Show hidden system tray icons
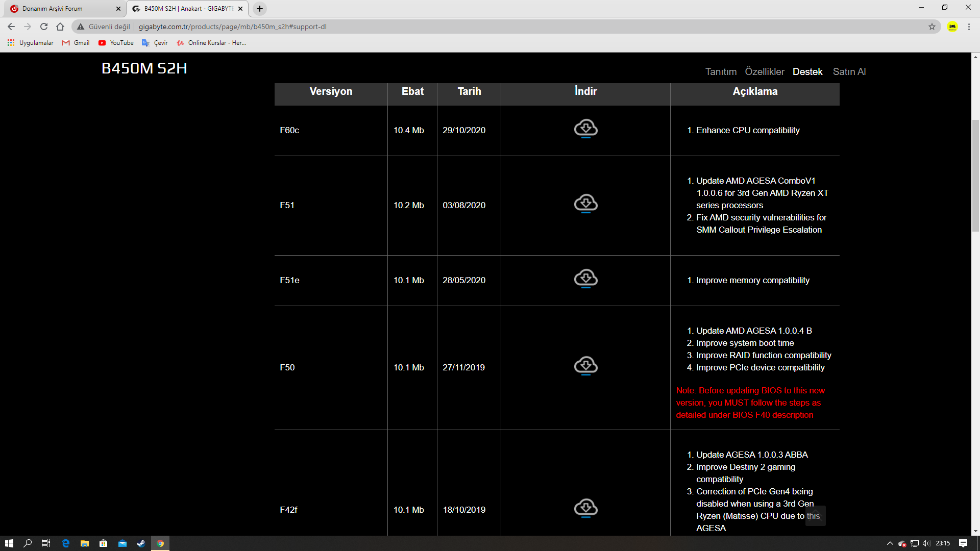Image resolution: width=980 pixels, height=551 pixels. (x=890, y=543)
